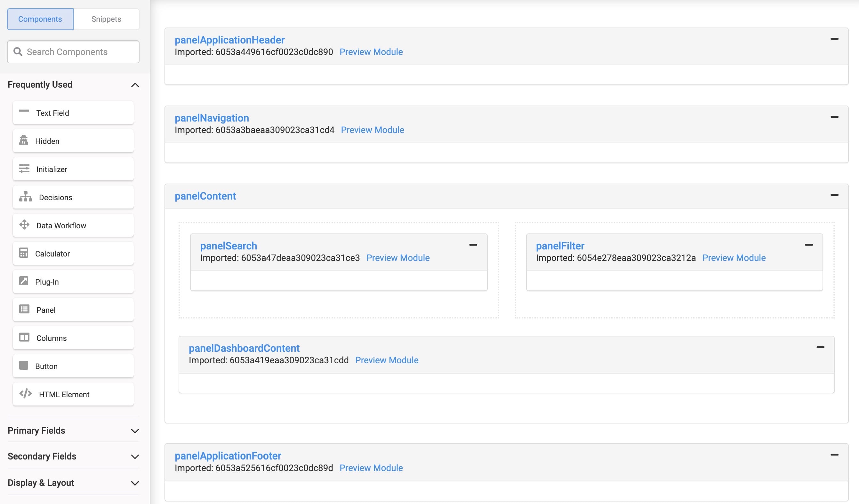Click the empty body of panelDashboardContent
This screenshot has width=859, height=504.
[x=506, y=383]
